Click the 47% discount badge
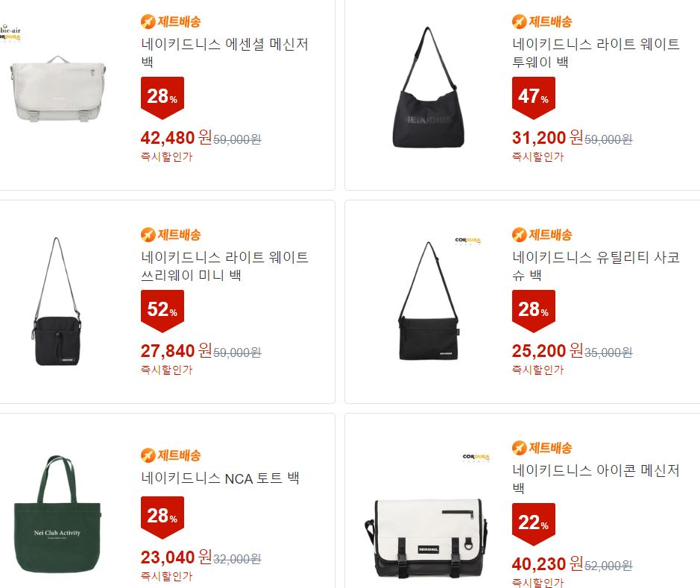The image size is (700, 588). pyautogui.click(x=534, y=98)
